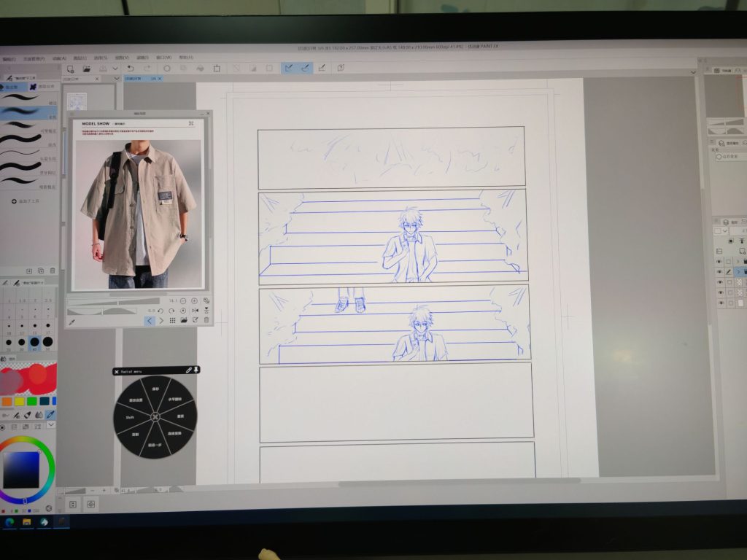
Task: Pick the green color swatch
Action: pos(32,401)
